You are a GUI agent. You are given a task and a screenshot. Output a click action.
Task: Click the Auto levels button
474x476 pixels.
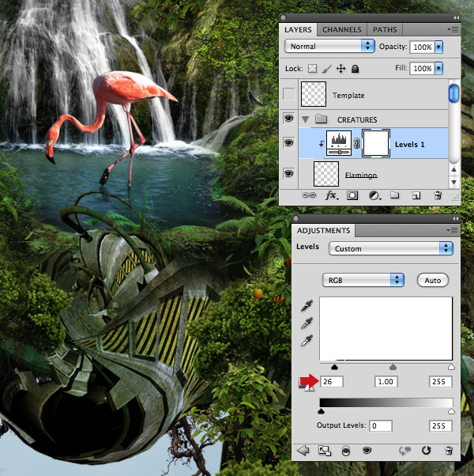tap(433, 280)
